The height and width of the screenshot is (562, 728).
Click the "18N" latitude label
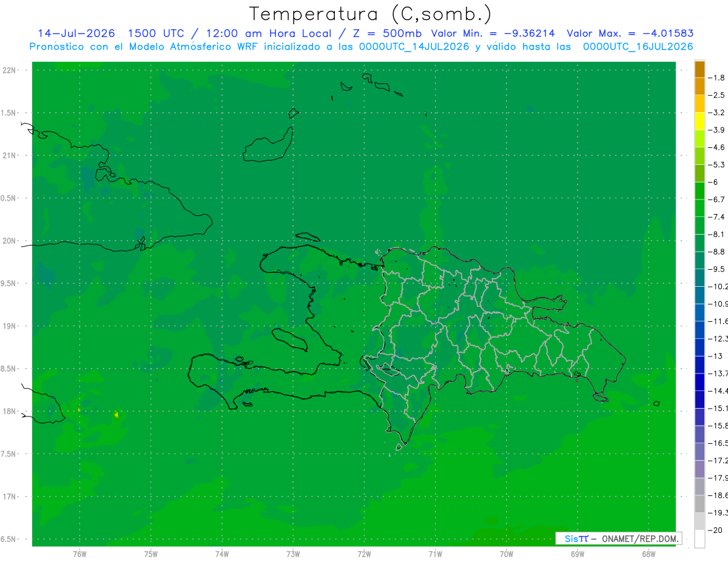9,411
